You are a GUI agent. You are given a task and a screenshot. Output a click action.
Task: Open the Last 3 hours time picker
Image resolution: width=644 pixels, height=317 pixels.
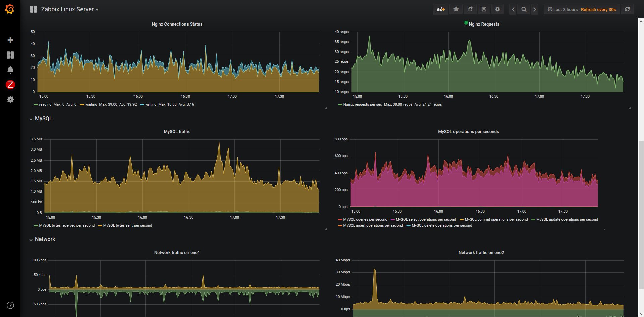pyautogui.click(x=562, y=9)
